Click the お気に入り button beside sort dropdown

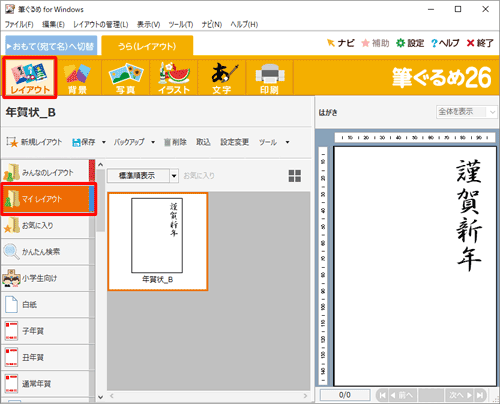click(199, 176)
